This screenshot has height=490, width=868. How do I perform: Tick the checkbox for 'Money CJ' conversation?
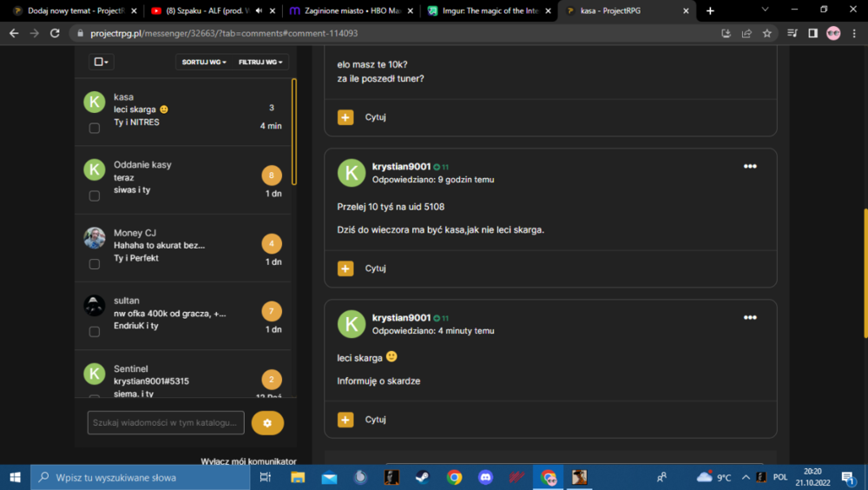tap(95, 264)
